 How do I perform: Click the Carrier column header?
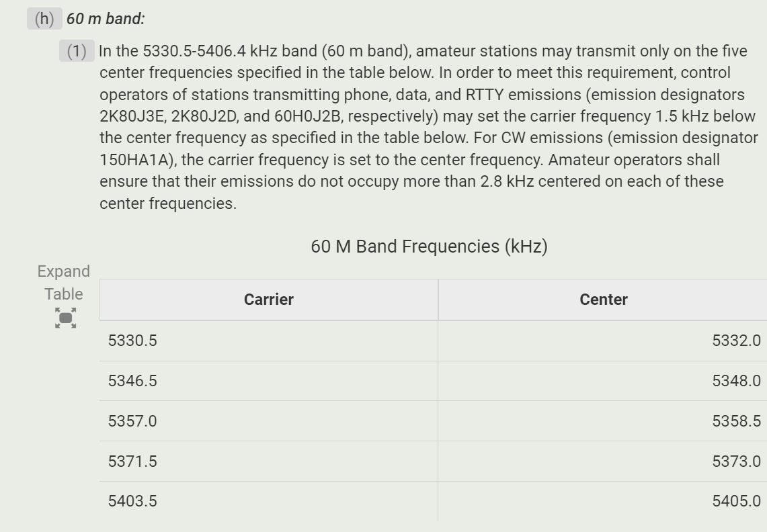click(268, 300)
